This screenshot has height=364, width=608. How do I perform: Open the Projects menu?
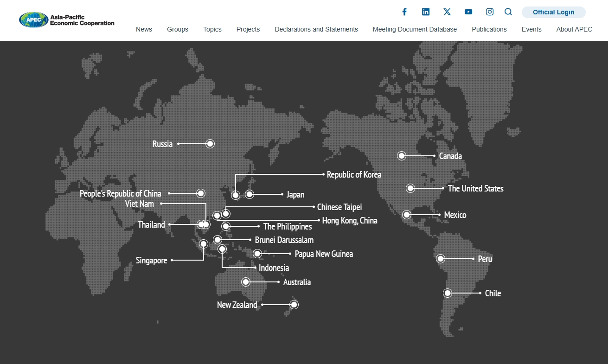point(248,29)
